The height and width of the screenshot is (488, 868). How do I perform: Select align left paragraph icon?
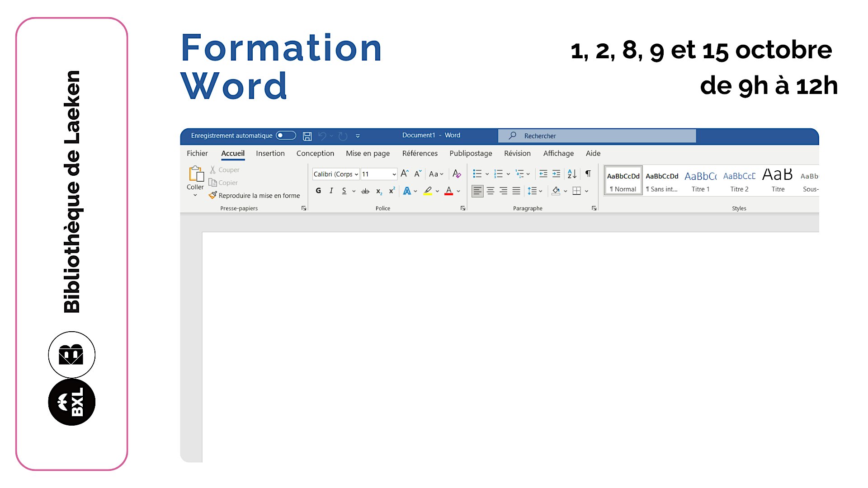477,191
